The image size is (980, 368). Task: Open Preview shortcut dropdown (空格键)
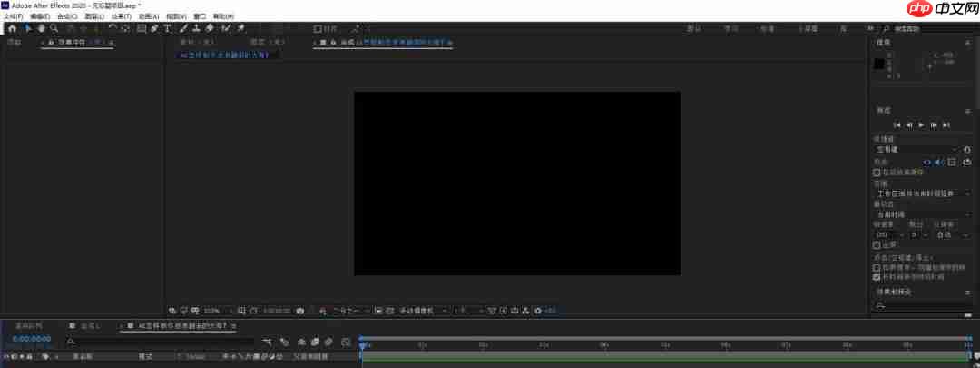tap(916, 150)
